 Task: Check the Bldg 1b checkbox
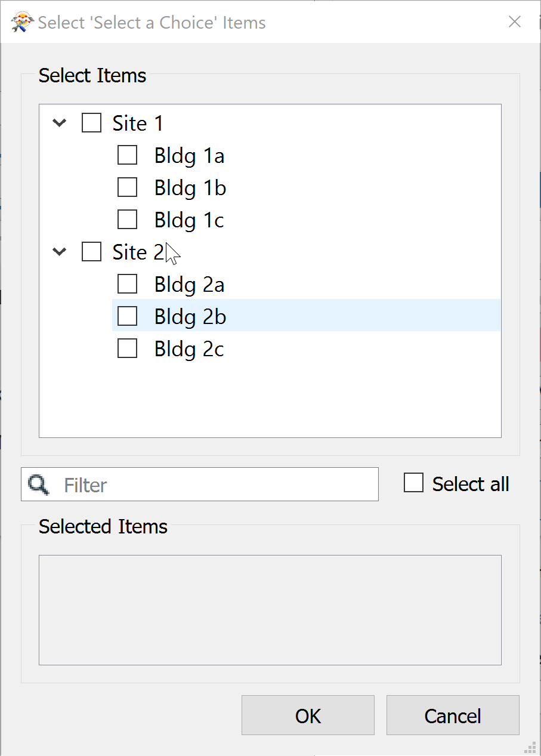click(127, 187)
